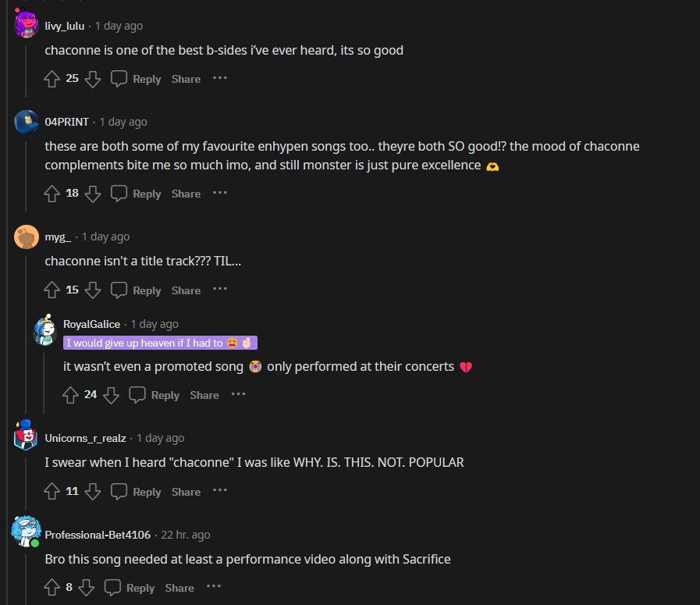Viewport: 700px width, 605px height.
Task: Downvote the myg_ comment
Action: click(x=92, y=290)
